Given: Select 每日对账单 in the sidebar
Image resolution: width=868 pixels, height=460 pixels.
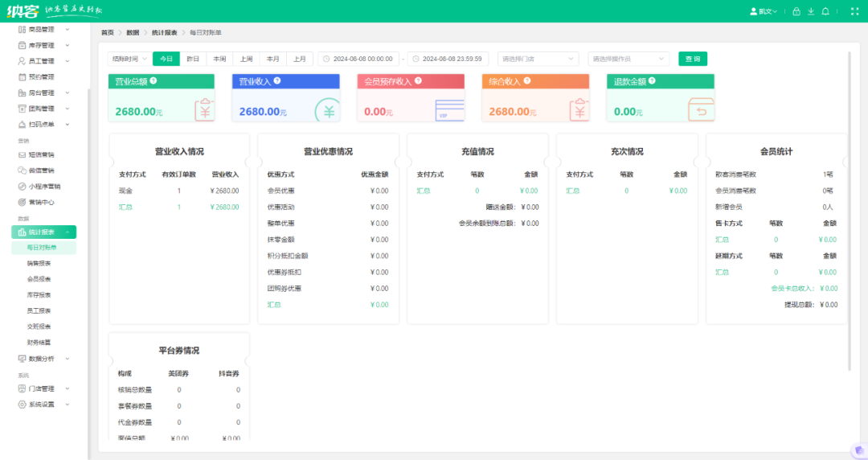Looking at the screenshot, I should tap(43, 248).
